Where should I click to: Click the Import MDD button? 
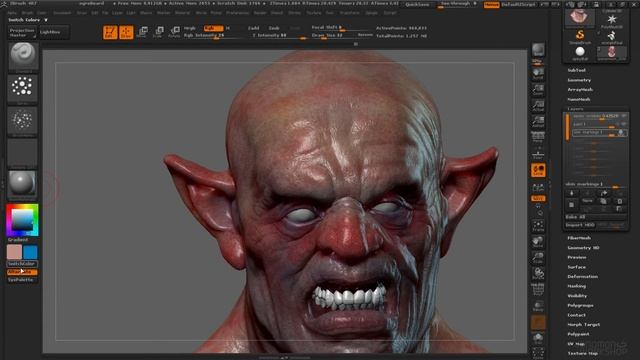click(580, 225)
